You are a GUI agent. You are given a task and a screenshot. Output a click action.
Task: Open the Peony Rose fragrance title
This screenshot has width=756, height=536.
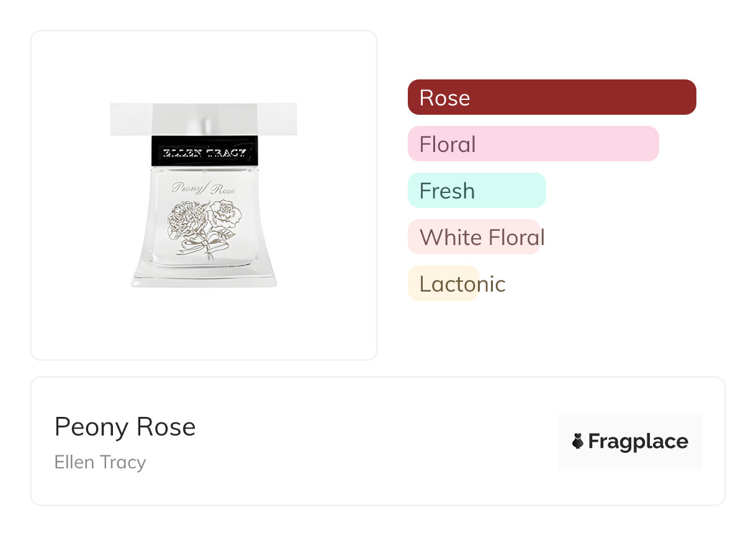125,427
